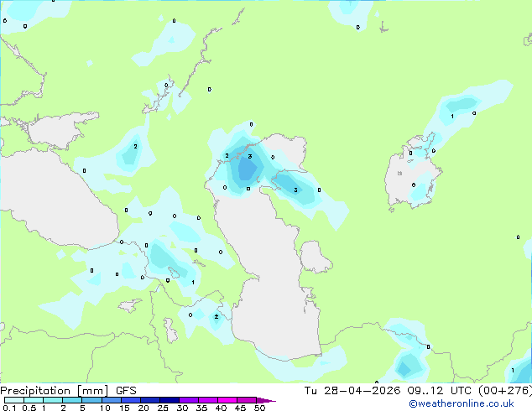Choose legend swatch between 2 and 5
The width and height of the screenshot is (532, 411).
[72, 400]
